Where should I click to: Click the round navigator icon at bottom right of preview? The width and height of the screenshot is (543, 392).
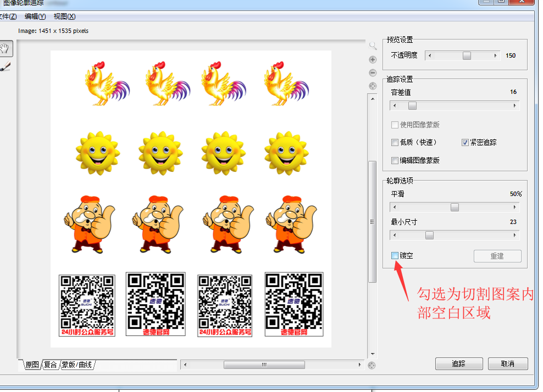click(x=372, y=365)
